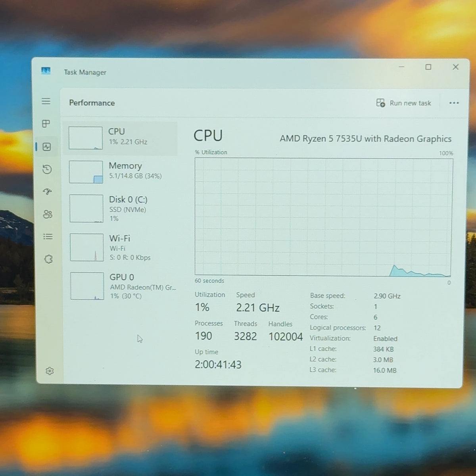Screen dimensions: 476x476
Task: Close the Task Manager window
Action: tap(455, 67)
